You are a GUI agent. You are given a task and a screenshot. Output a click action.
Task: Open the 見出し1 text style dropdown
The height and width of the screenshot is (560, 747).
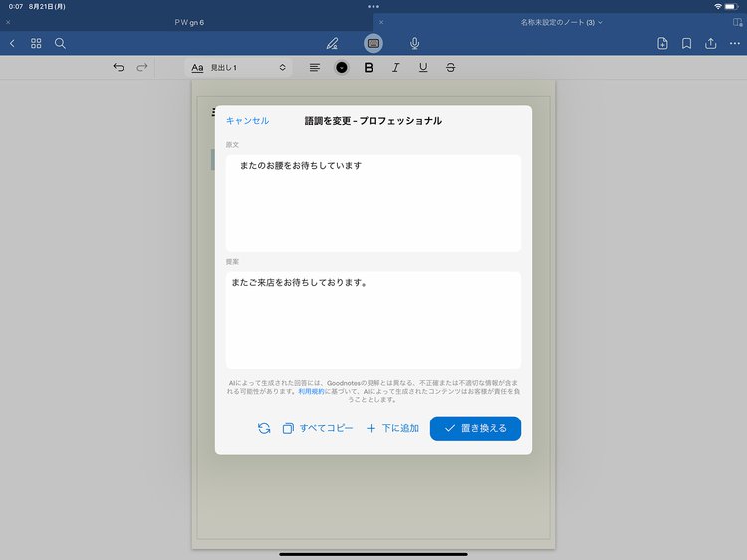coord(238,67)
